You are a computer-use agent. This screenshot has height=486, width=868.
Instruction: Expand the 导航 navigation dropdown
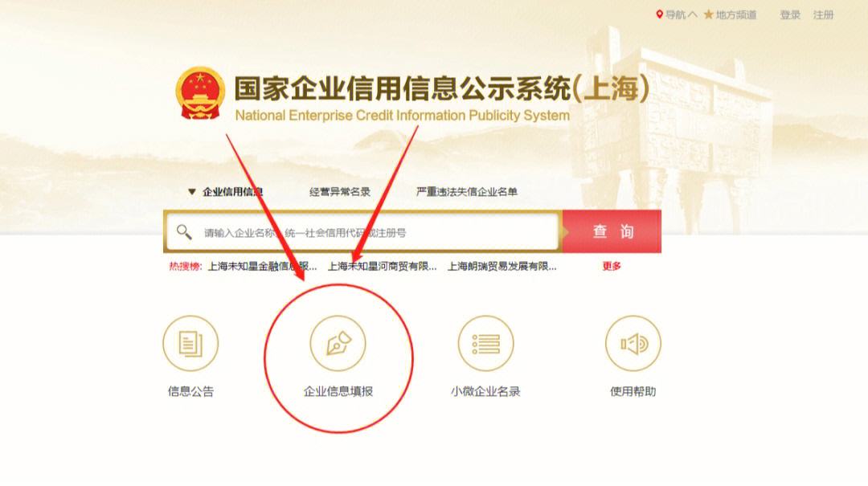point(681,15)
